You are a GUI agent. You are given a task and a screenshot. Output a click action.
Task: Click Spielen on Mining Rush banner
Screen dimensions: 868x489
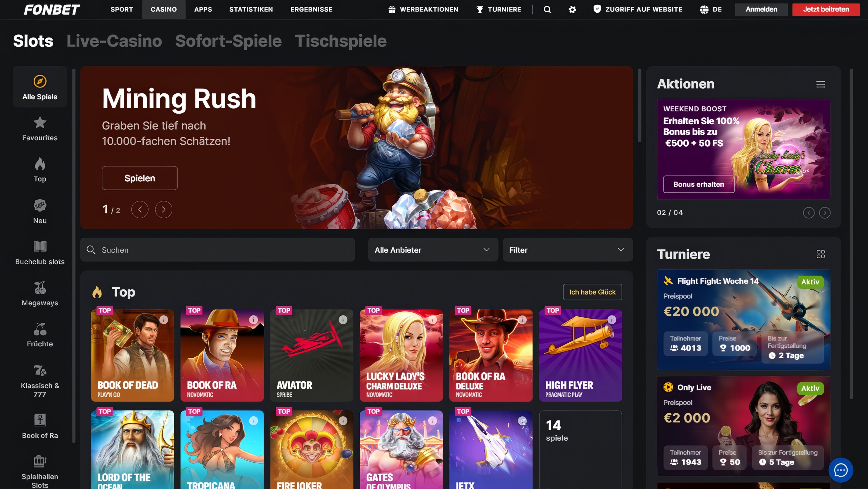tap(140, 178)
